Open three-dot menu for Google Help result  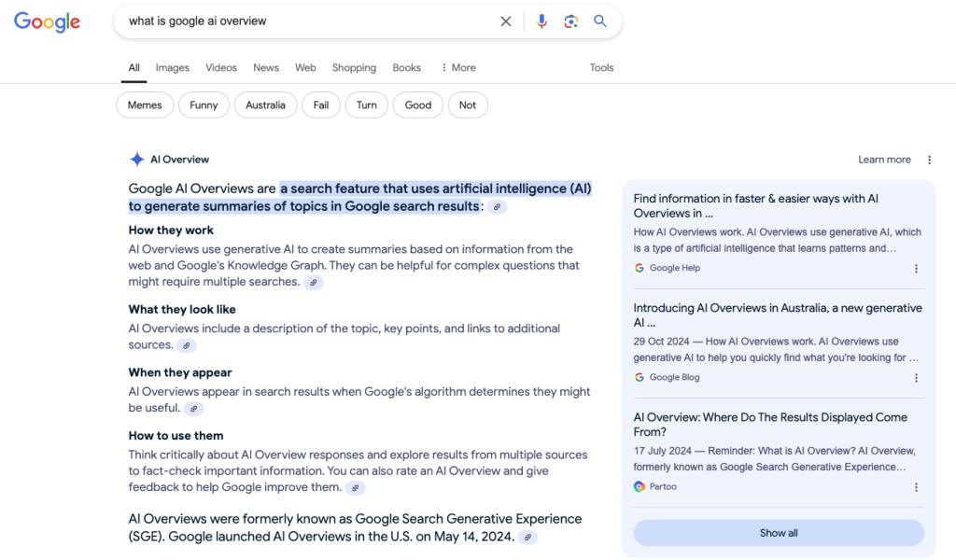pyautogui.click(x=916, y=269)
